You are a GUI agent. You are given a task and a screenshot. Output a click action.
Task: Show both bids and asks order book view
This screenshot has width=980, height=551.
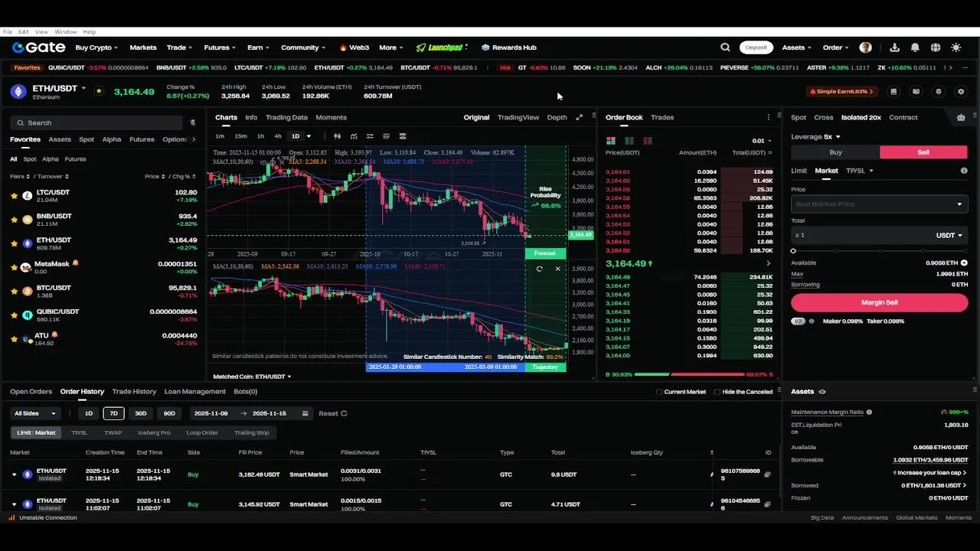click(611, 141)
